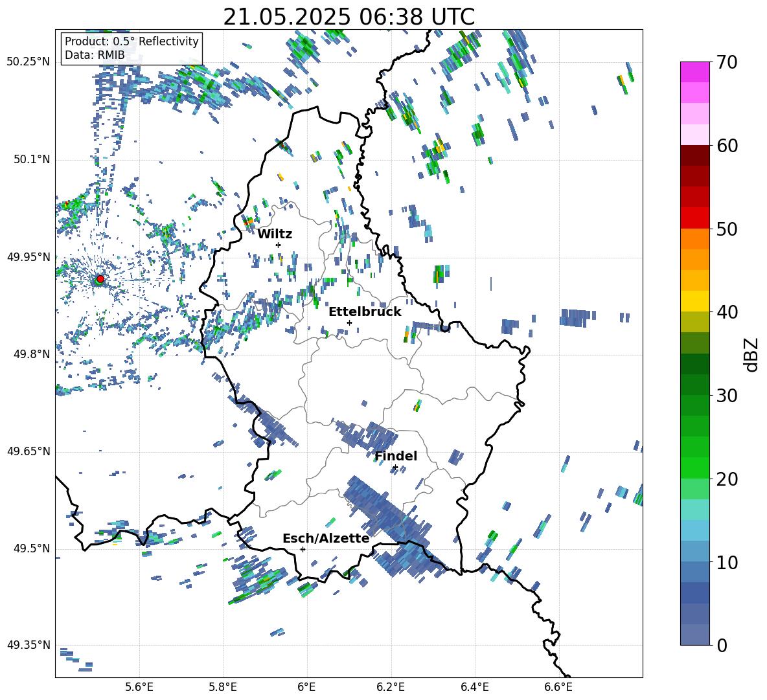Click the 6.4°E longitude label
This screenshot has width=767, height=700.
[x=474, y=687]
